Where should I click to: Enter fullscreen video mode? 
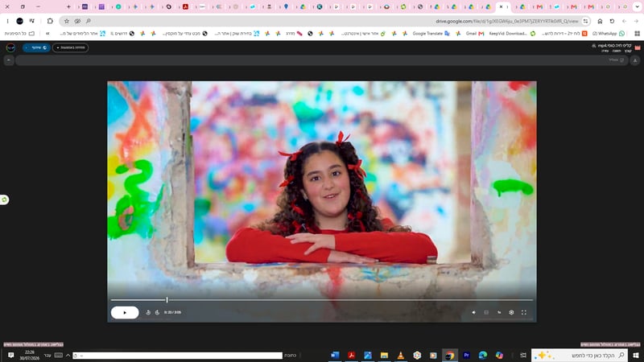[524, 312]
